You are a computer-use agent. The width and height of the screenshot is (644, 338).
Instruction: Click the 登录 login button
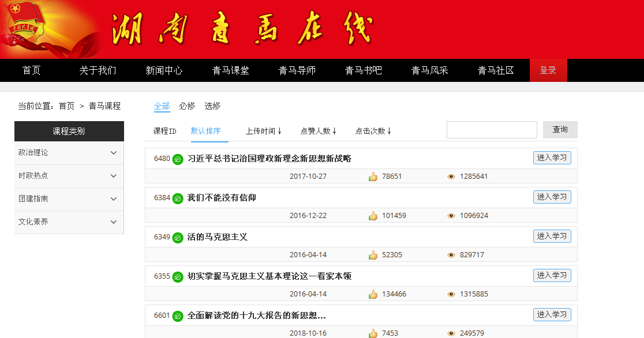tap(548, 70)
